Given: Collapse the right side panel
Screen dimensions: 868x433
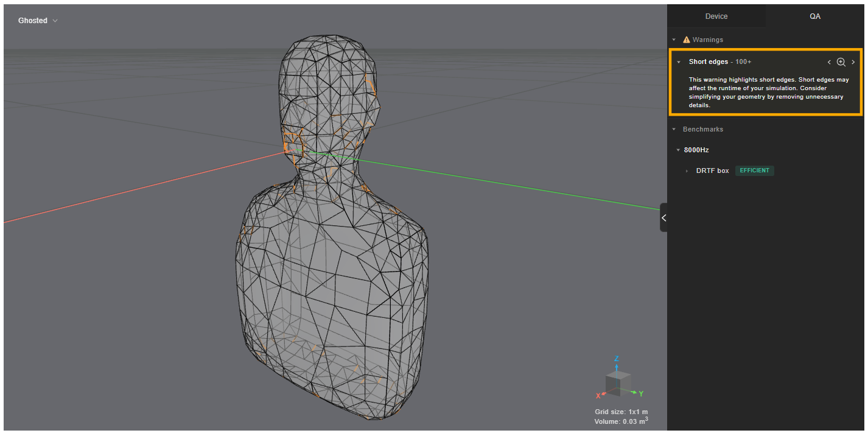Looking at the screenshot, I should (663, 217).
